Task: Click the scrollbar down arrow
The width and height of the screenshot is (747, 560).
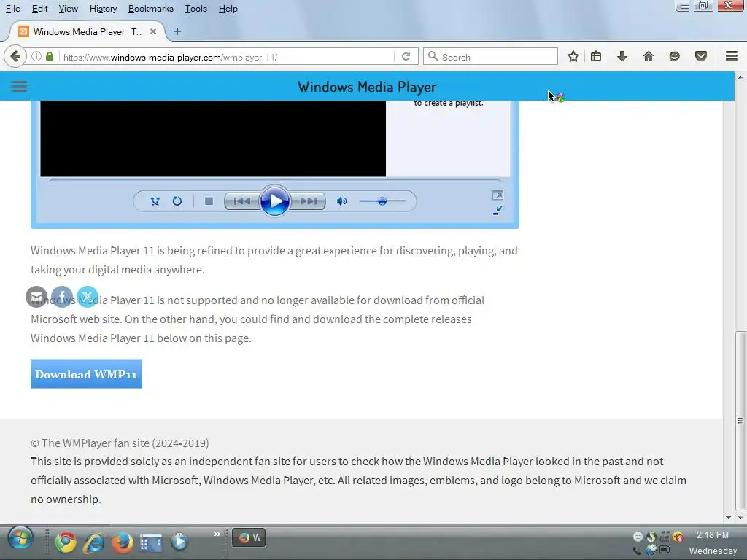Action: click(x=740, y=517)
